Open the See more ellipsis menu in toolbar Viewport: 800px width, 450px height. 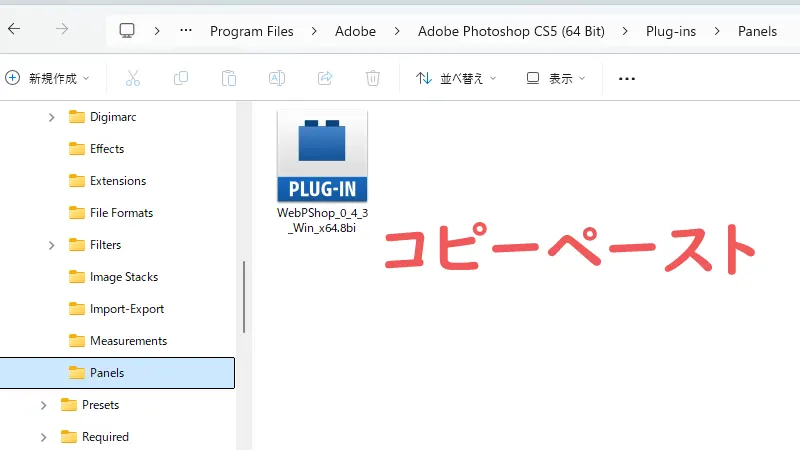click(627, 79)
